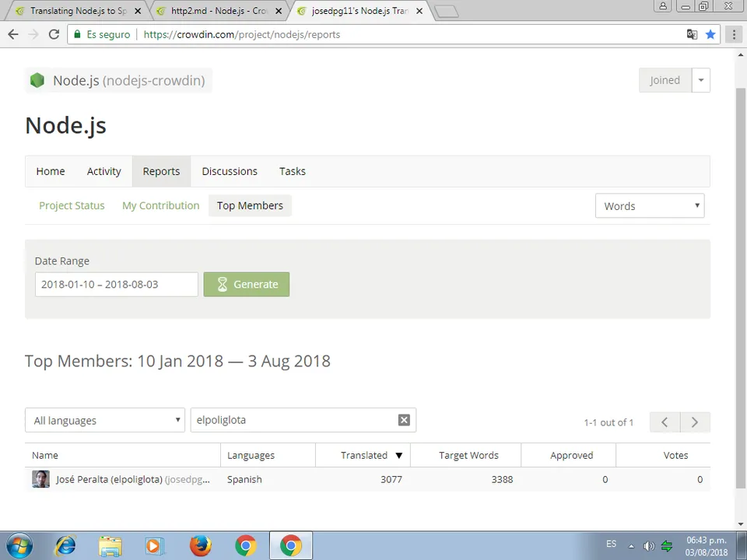Reload the page with the refresh icon

click(54, 34)
